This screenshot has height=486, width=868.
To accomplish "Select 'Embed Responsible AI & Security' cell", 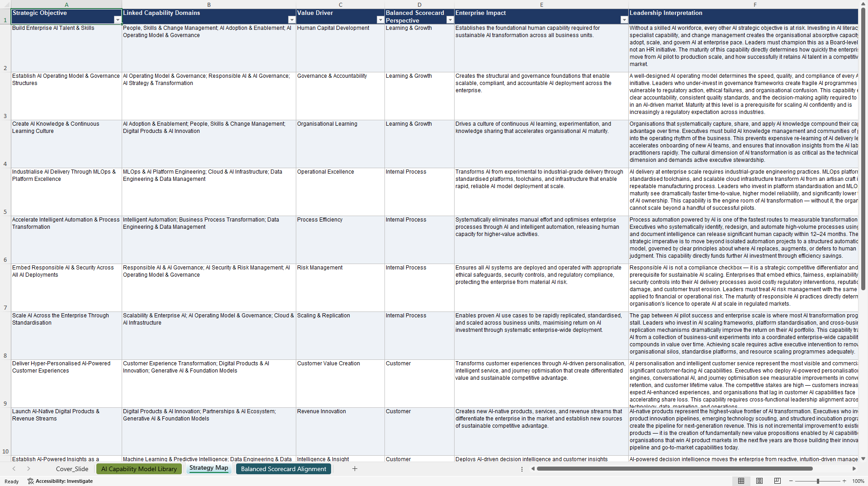I will point(66,288).
